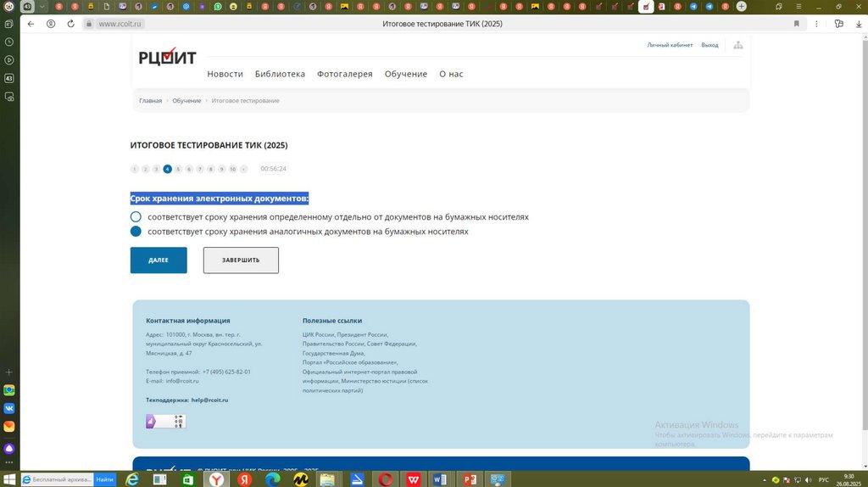Open the history clock icon in the sidebar
868x487 pixels.
(x=8, y=42)
